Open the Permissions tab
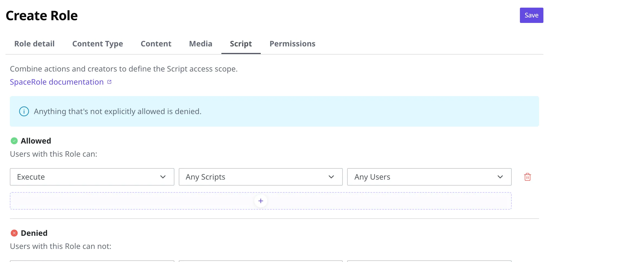This screenshot has width=644, height=262. point(292,44)
